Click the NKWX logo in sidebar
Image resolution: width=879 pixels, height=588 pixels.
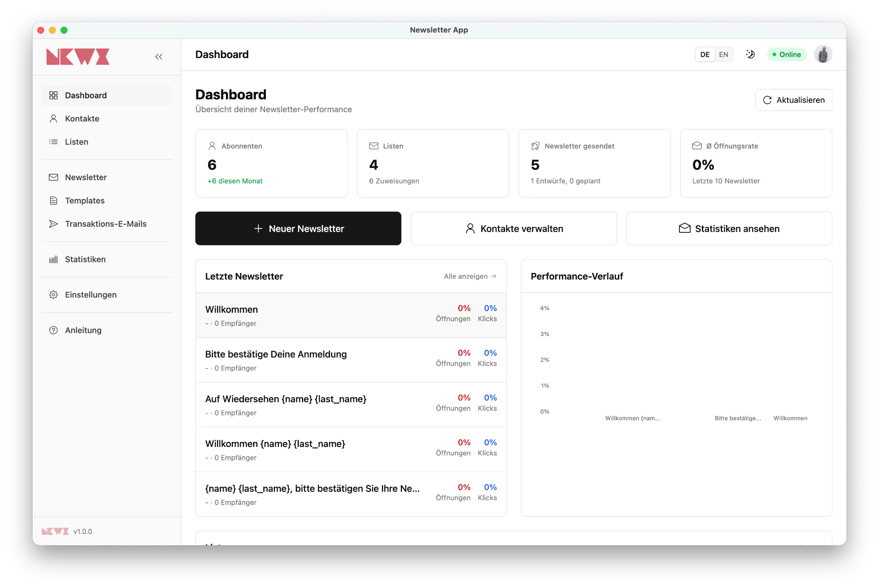coord(78,57)
